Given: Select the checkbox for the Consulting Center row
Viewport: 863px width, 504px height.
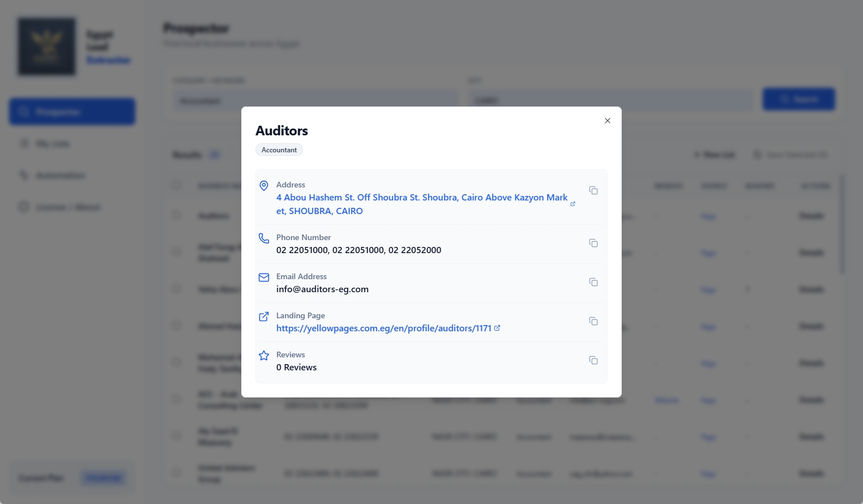Looking at the screenshot, I should tap(176, 399).
